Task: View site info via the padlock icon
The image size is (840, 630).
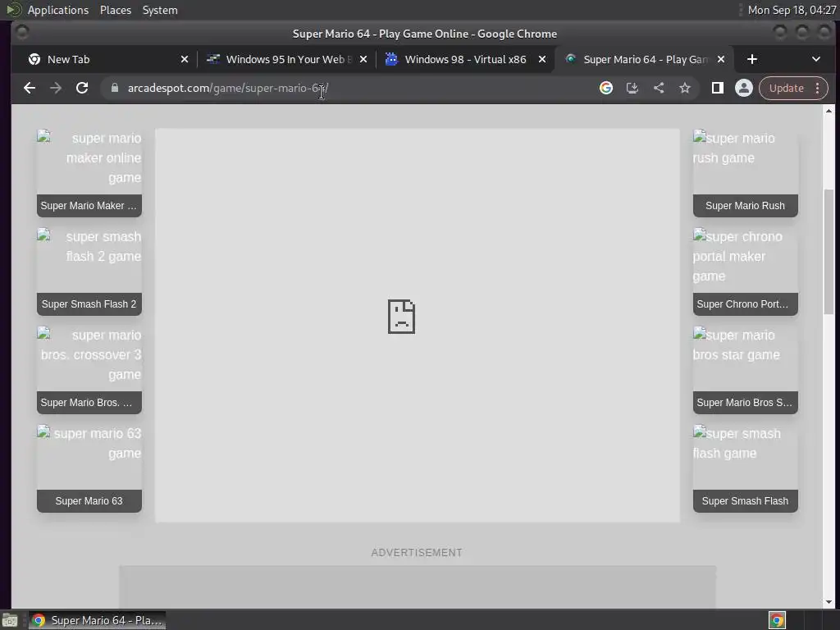Action: [115, 88]
